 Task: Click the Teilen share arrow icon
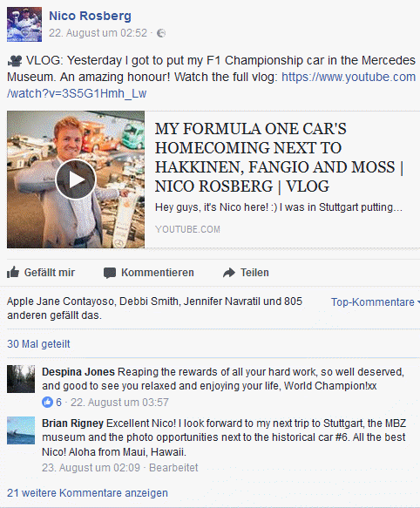pos(229,273)
